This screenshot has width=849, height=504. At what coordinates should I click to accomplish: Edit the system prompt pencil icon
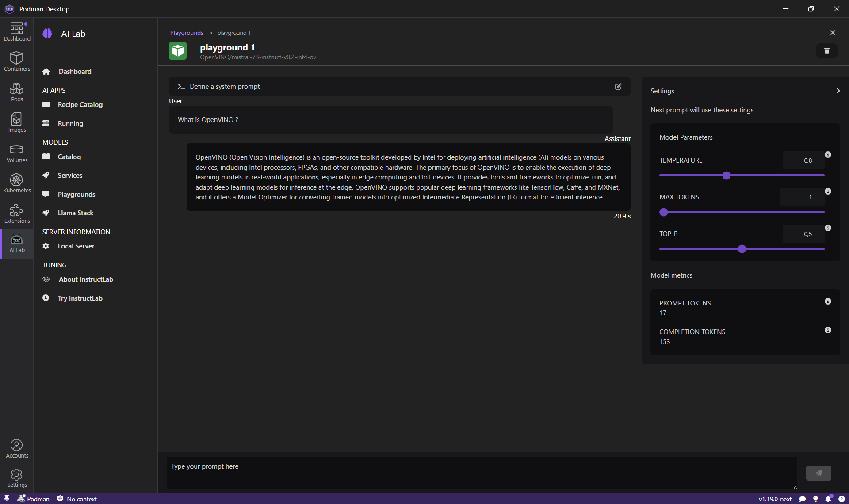(x=618, y=87)
